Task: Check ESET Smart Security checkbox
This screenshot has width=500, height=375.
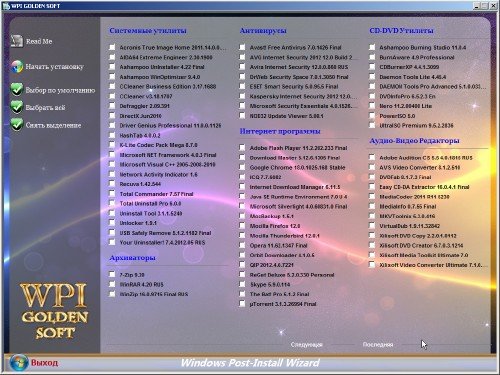Action: tap(242, 86)
